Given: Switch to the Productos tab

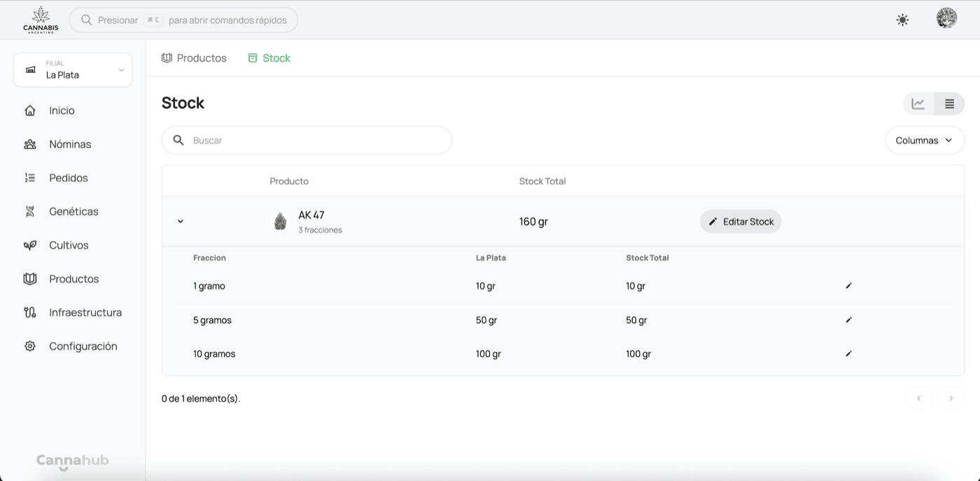Looking at the screenshot, I should [x=194, y=58].
